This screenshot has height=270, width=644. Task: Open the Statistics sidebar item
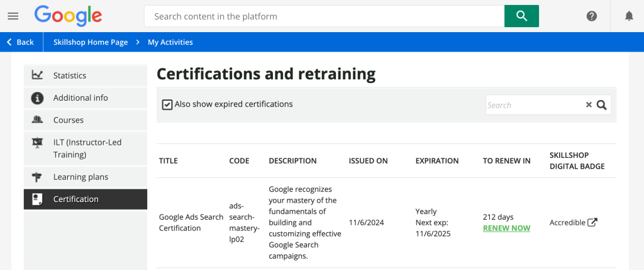(86, 75)
